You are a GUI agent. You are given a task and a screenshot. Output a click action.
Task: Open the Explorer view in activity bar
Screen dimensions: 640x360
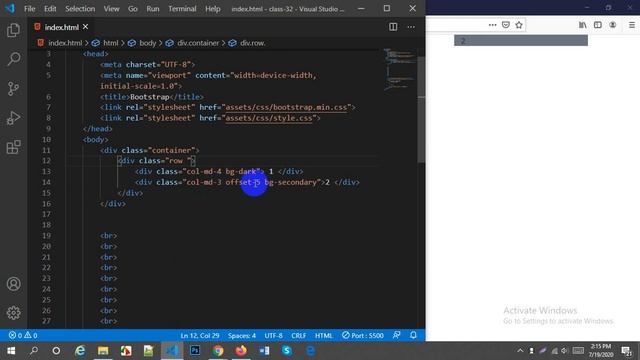13,30
